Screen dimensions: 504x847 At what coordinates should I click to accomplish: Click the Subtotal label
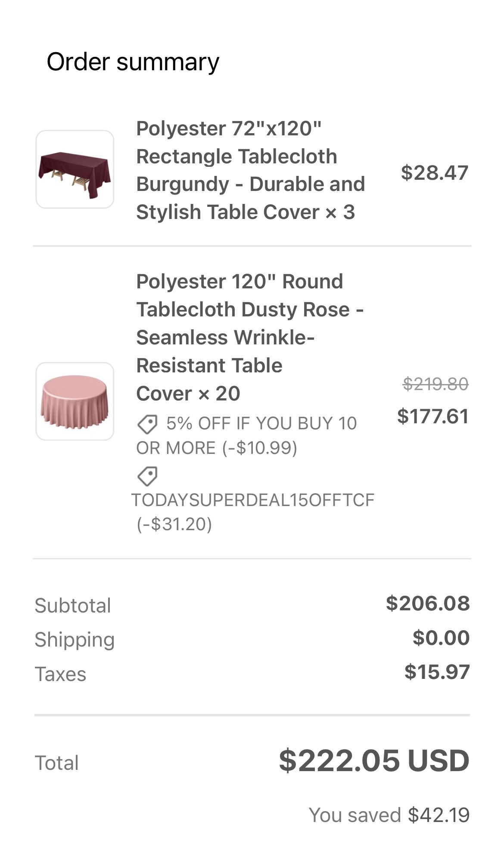73,605
